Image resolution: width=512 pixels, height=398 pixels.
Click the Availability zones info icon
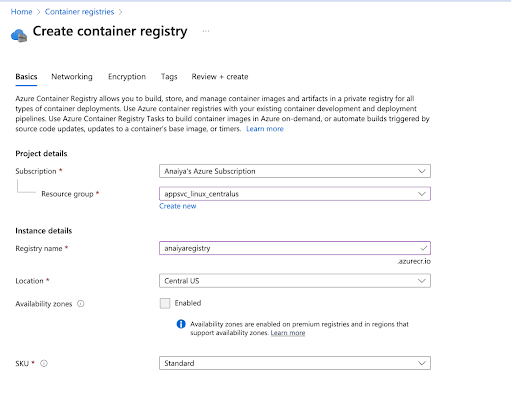[x=81, y=304]
